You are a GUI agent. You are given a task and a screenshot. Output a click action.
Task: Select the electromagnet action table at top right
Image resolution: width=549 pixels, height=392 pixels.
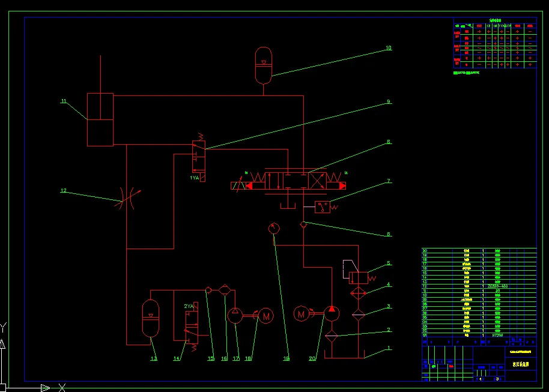495,43
